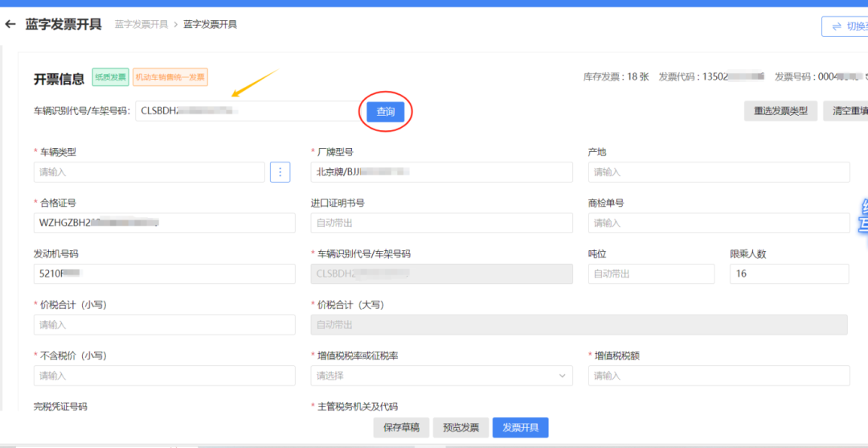868x448 pixels.
Task: Focus the top VIN search input field
Action: pos(248,111)
